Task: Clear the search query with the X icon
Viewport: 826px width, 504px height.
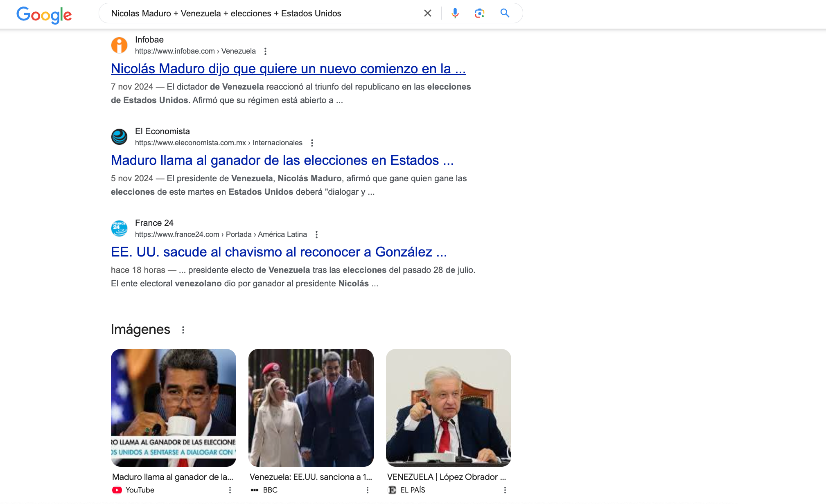Action: (427, 13)
